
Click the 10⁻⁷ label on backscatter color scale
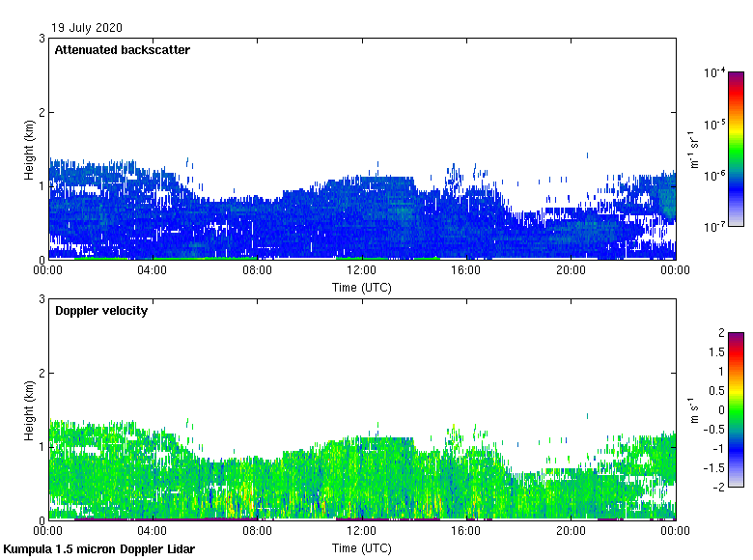(x=714, y=226)
